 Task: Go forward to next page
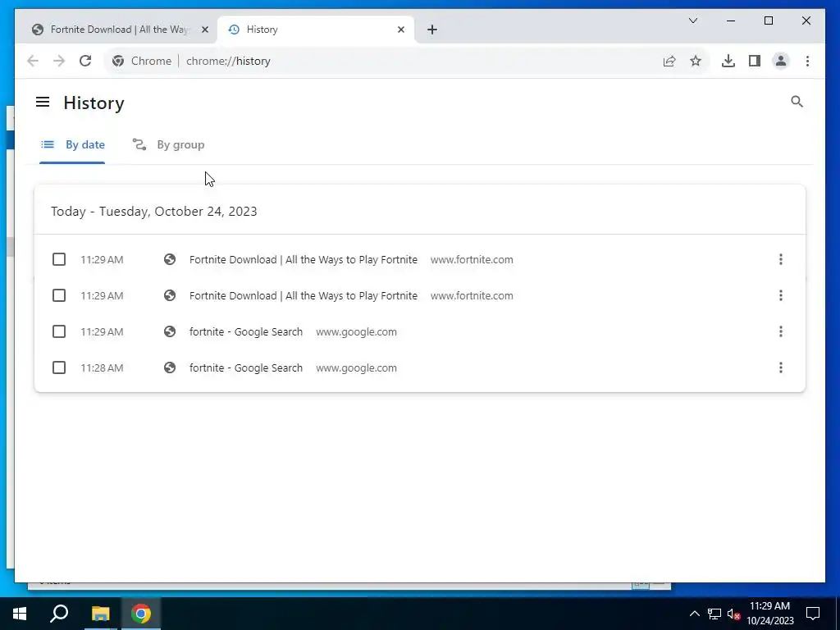point(59,61)
